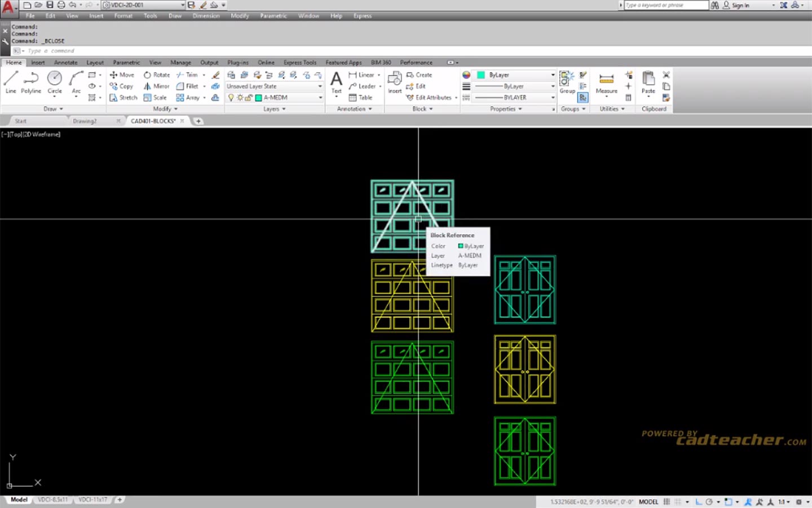
Task: Click the green ByLayer color swatch
Action: 481,75
